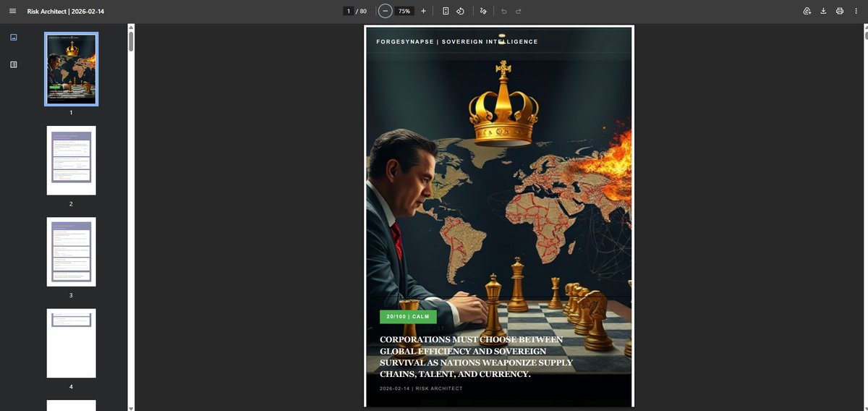Print the document
Screen dimensions: 868x411
(x=839, y=11)
